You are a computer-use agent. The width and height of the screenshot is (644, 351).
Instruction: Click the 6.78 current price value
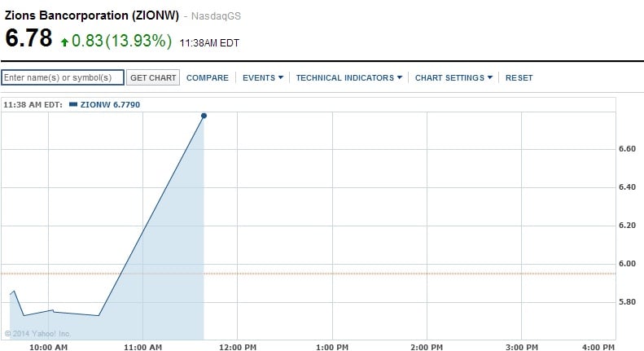tap(28, 38)
